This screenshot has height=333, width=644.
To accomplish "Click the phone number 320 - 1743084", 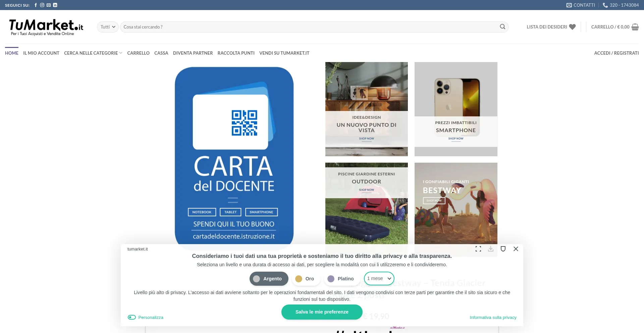I will click(x=624, y=5).
